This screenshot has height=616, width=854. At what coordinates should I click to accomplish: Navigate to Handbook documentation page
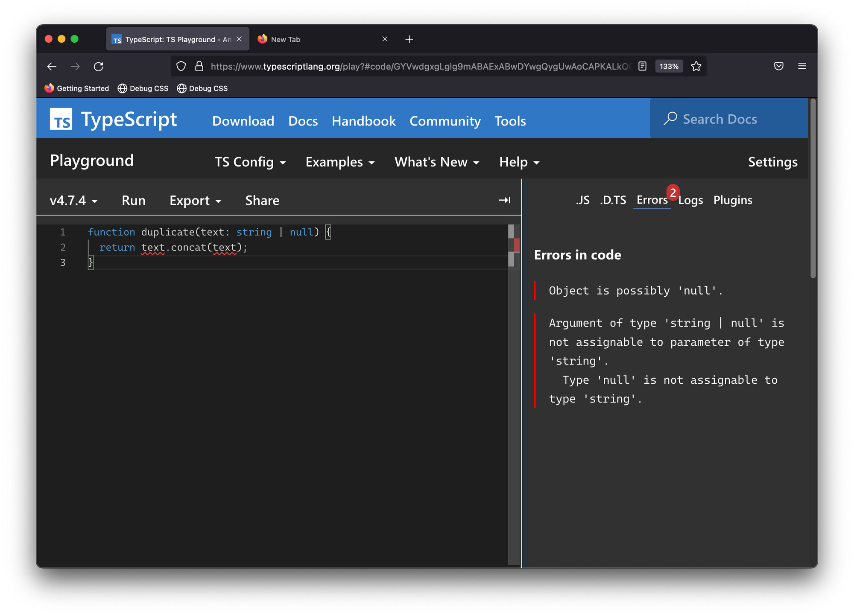(x=364, y=121)
